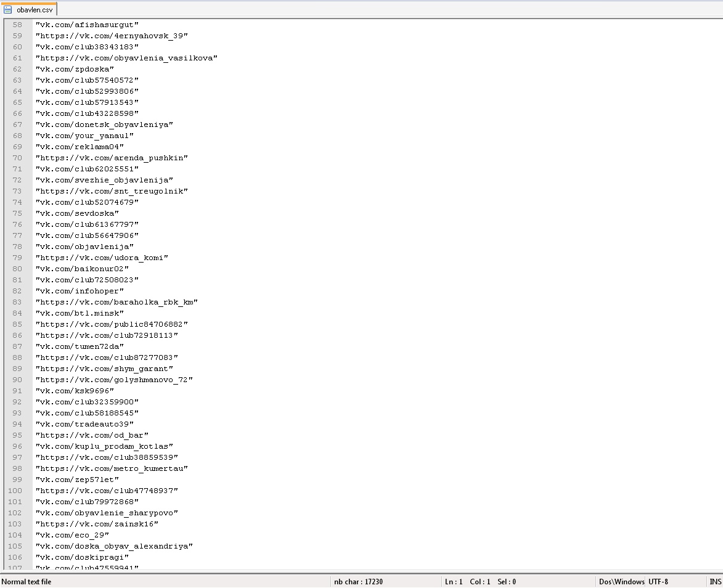
Task: Click "nb char : 17230" status entry
Action: [358, 582]
